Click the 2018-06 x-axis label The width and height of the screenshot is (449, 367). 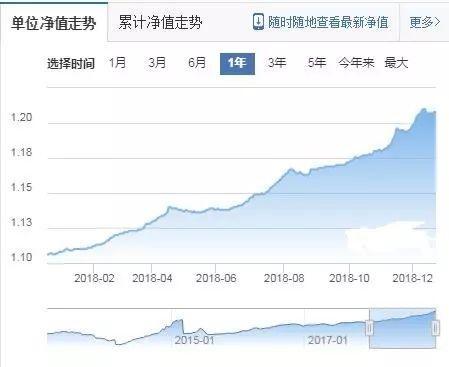(216, 278)
